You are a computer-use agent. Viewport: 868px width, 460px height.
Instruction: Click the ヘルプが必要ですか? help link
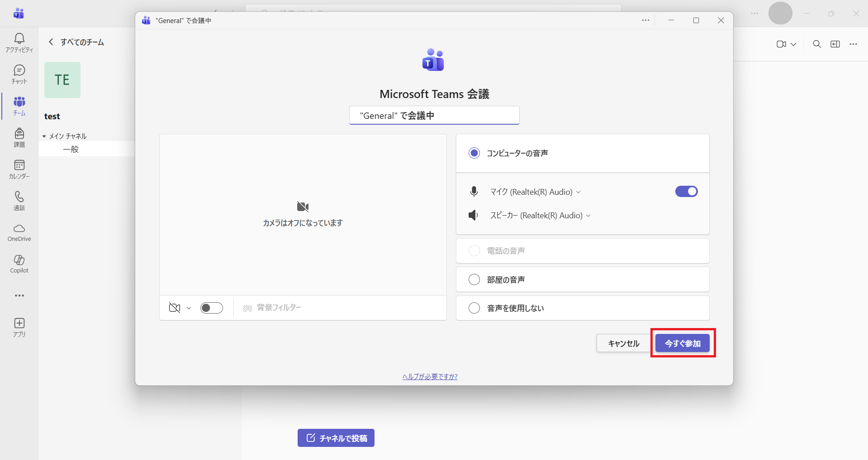pos(430,376)
